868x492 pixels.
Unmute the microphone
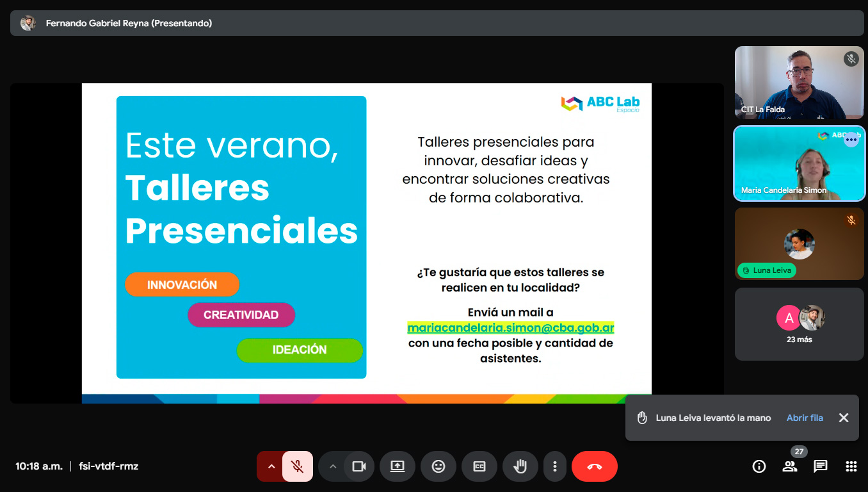(297, 466)
